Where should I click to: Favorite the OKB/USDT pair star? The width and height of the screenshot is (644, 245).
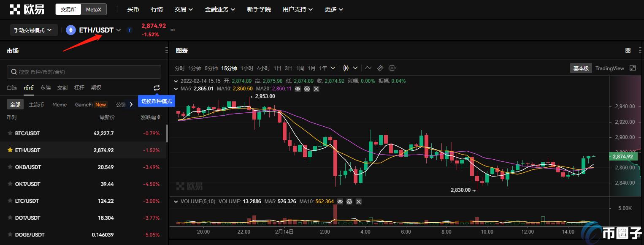[x=10, y=167]
